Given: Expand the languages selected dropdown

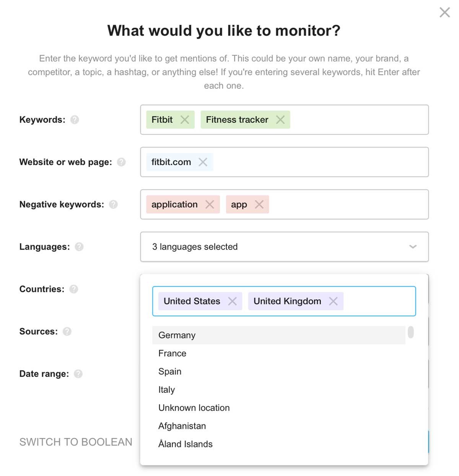Looking at the screenshot, I should 284,247.
